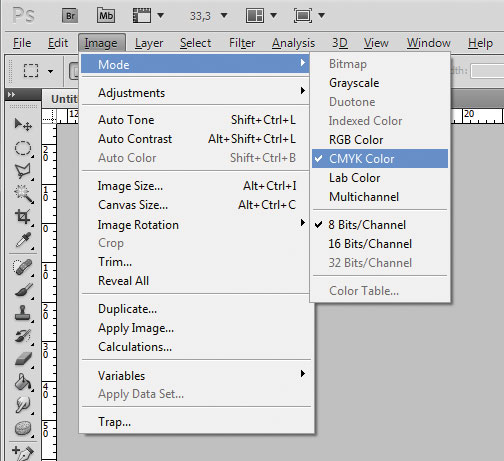Choose Reveal All
The width and height of the screenshot is (504, 461).
pyautogui.click(x=195, y=281)
